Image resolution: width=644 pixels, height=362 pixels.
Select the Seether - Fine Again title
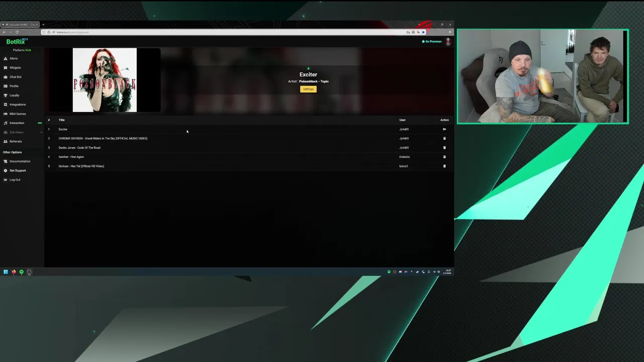[71, 157]
